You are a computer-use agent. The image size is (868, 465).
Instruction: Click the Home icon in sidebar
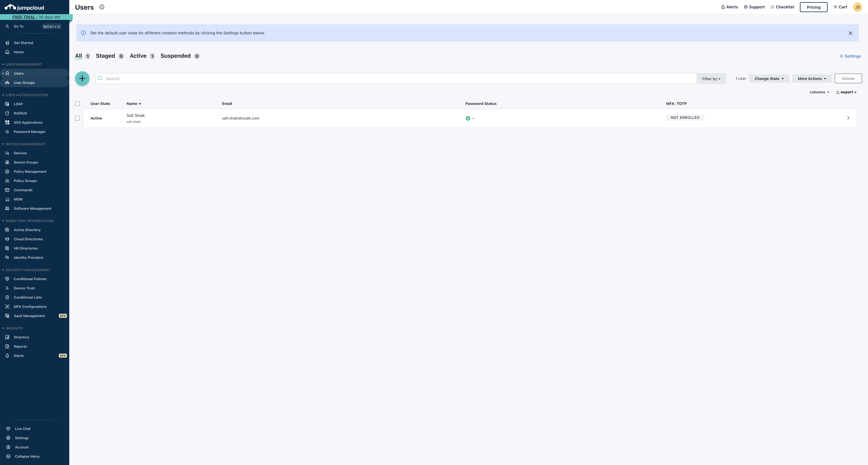pyautogui.click(x=7, y=52)
